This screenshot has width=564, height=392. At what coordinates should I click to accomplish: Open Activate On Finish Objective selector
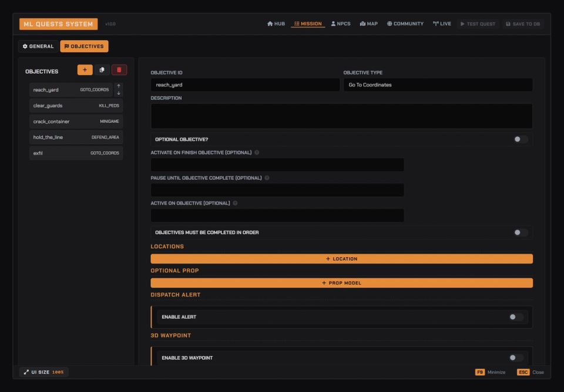[277, 165]
